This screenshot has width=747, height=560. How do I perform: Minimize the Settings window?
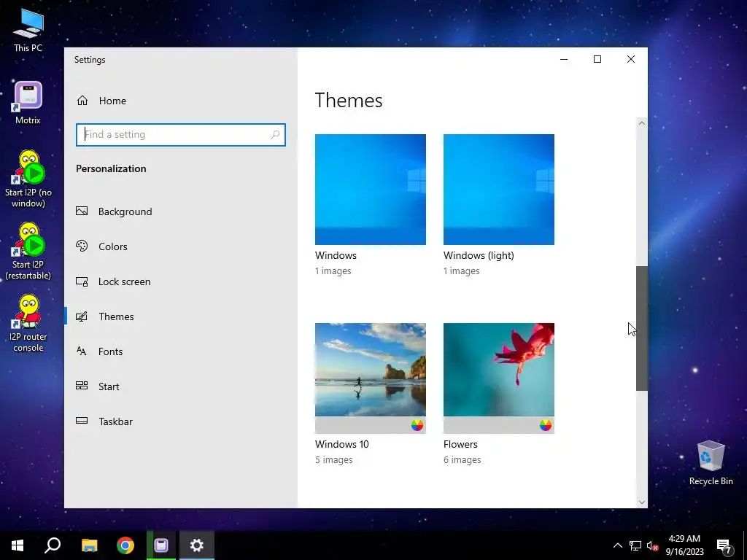564,59
